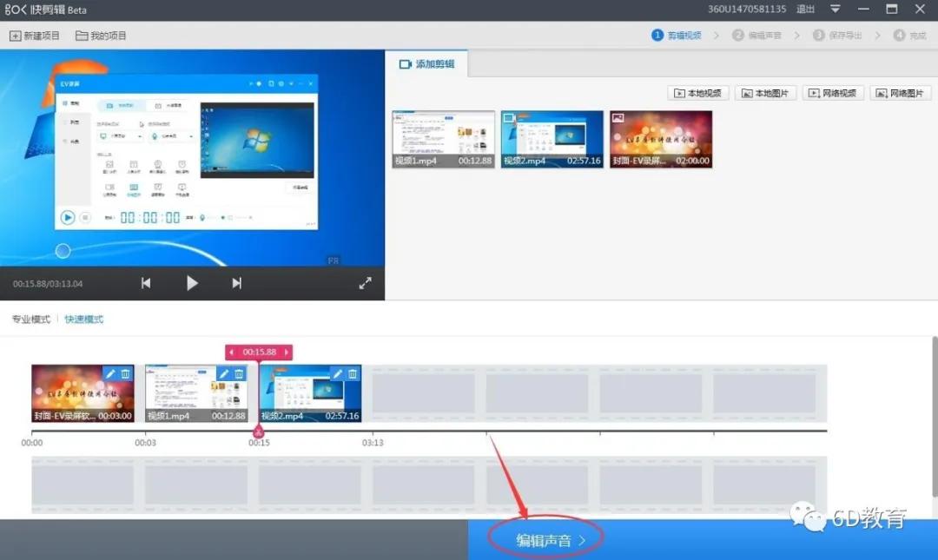Screen dimensions: 938x560
Task: Click the 退出 link
Action: [x=805, y=9]
